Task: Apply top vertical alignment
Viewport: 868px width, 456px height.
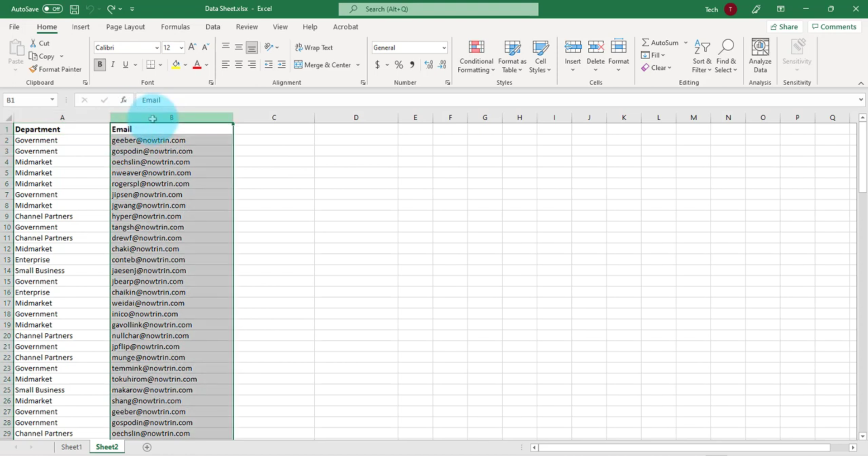Action: [x=225, y=47]
